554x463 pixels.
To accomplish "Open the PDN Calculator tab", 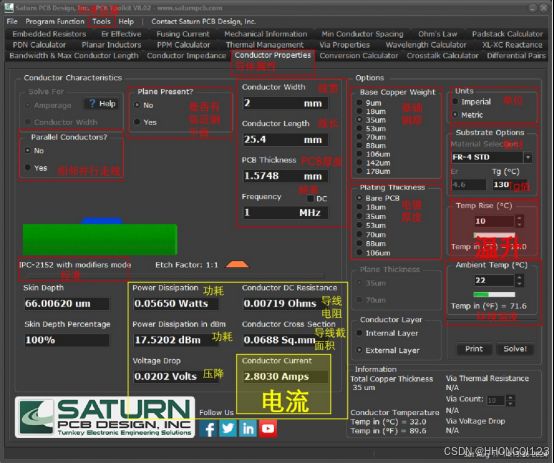I will [39, 45].
